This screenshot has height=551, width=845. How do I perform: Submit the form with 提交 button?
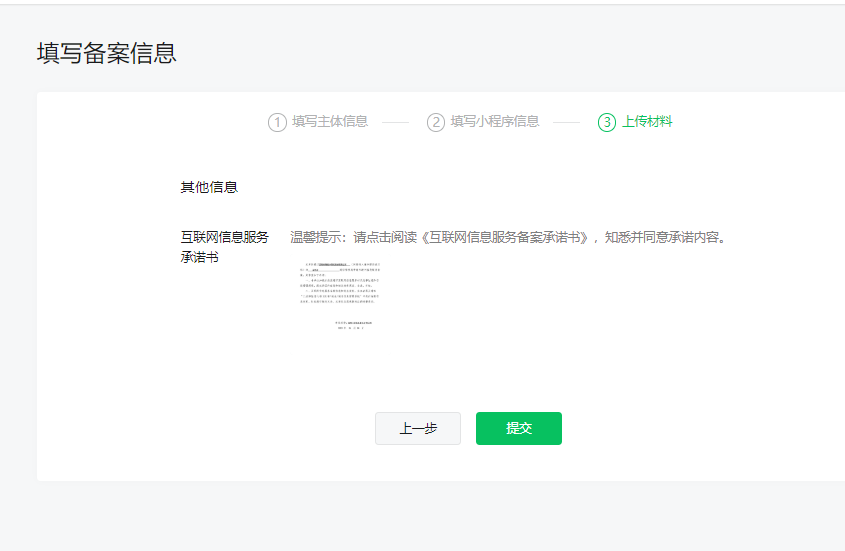click(x=518, y=428)
